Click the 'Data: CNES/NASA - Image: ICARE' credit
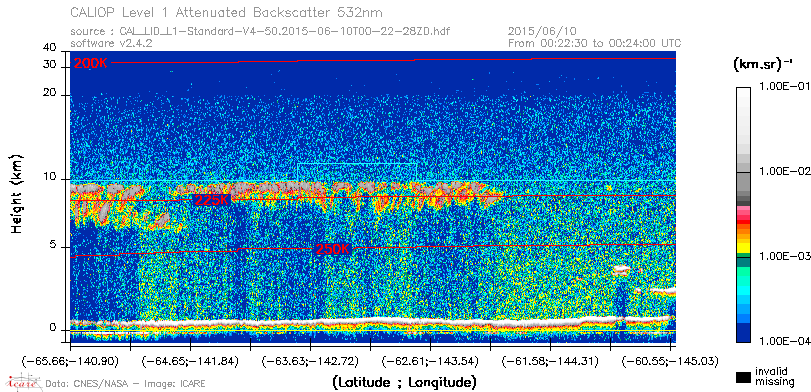This screenshot has height=392, width=811. pos(126,384)
